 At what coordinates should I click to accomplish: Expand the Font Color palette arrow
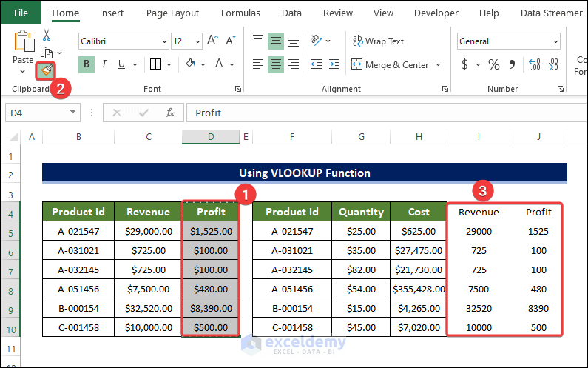232,65
